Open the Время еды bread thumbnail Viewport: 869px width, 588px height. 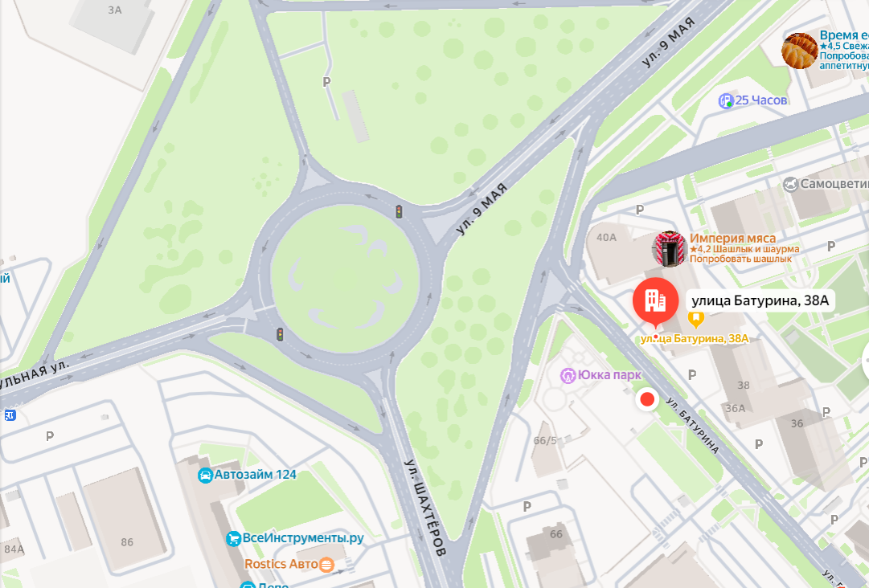(x=800, y=51)
